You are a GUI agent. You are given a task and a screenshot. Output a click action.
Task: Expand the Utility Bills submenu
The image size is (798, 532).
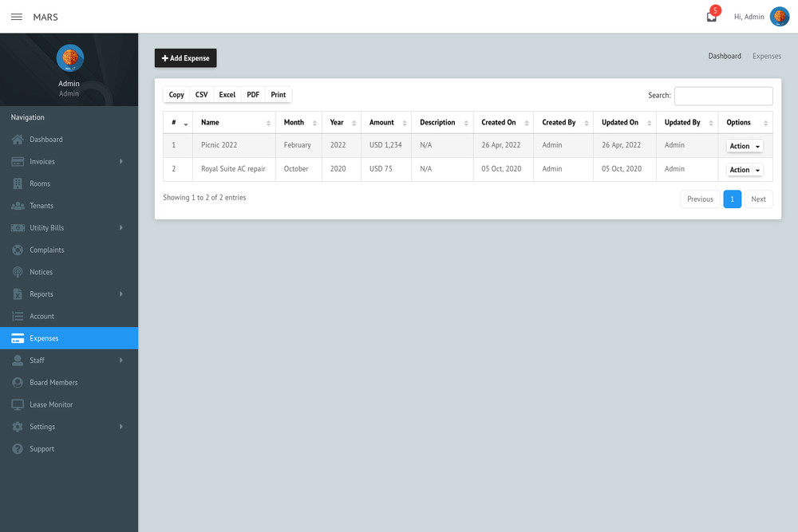[x=121, y=227]
